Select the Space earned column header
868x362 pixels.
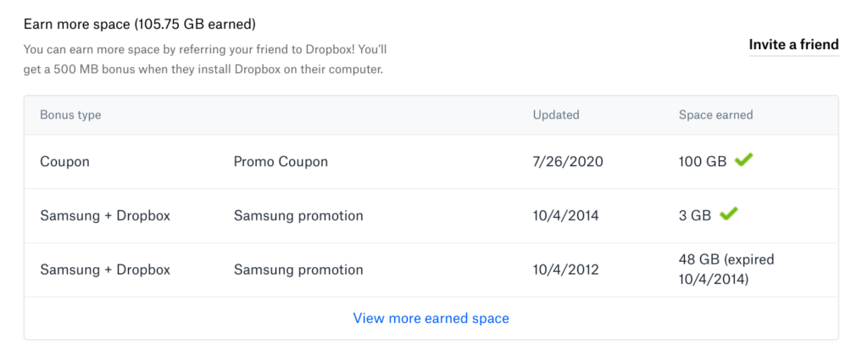point(715,115)
